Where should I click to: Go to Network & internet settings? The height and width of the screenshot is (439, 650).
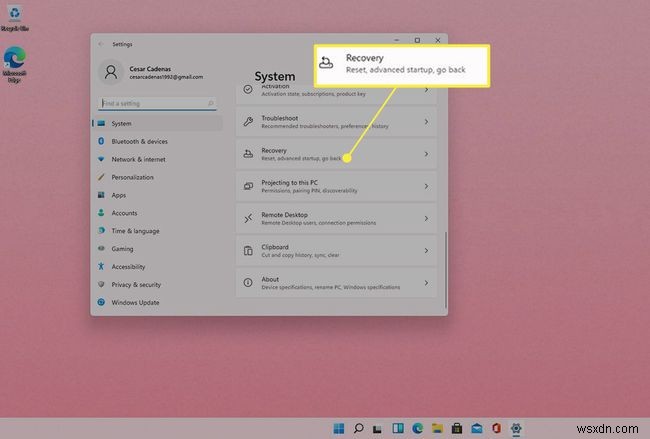158,159
